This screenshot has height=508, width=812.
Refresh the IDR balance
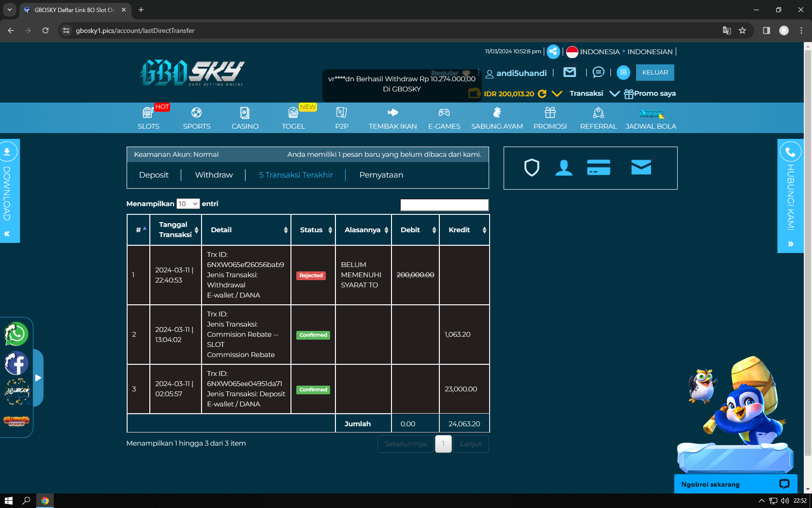tap(542, 94)
